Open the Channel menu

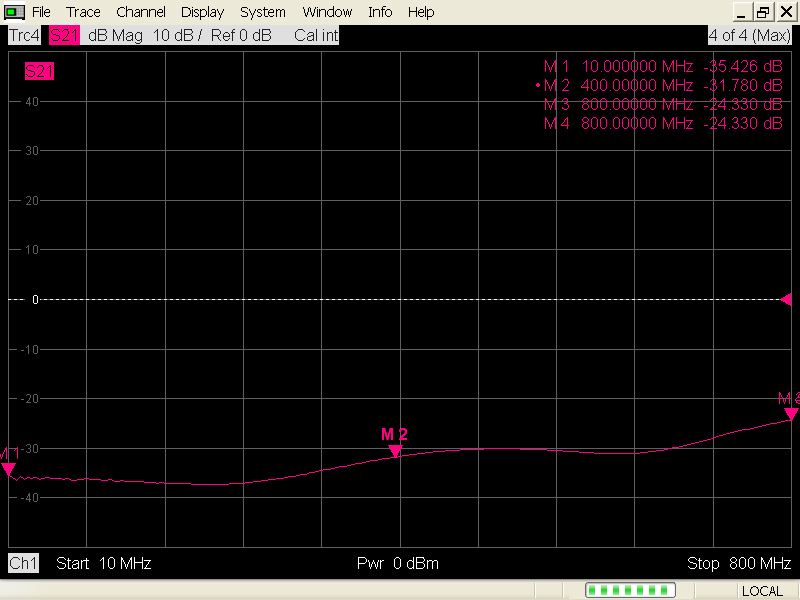click(x=141, y=12)
